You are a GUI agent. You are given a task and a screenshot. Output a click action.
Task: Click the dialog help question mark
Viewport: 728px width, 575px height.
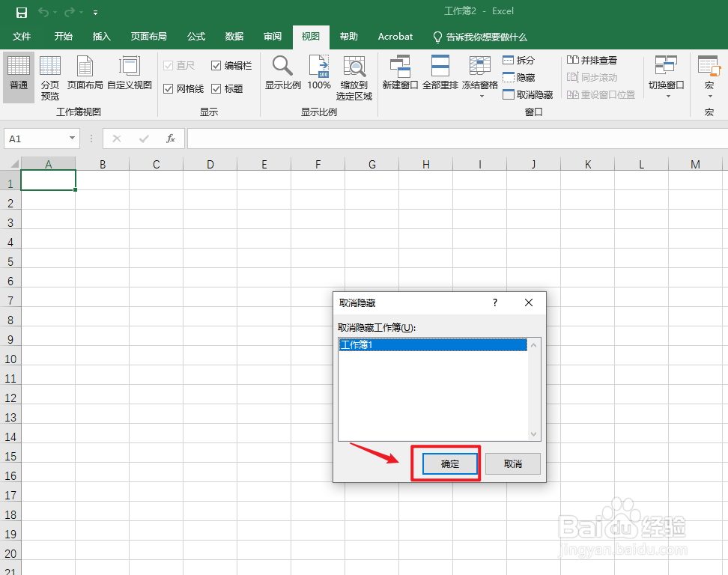point(495,302)
